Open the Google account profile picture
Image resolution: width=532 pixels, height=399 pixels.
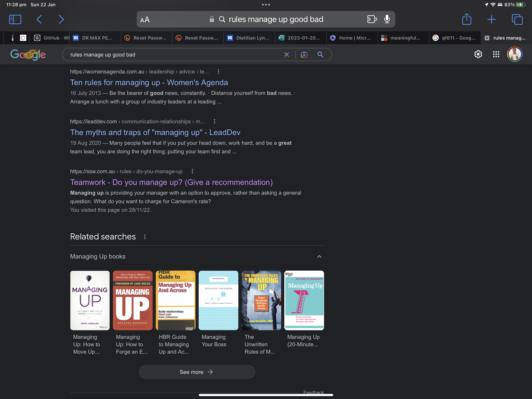[x=515, y=54]
